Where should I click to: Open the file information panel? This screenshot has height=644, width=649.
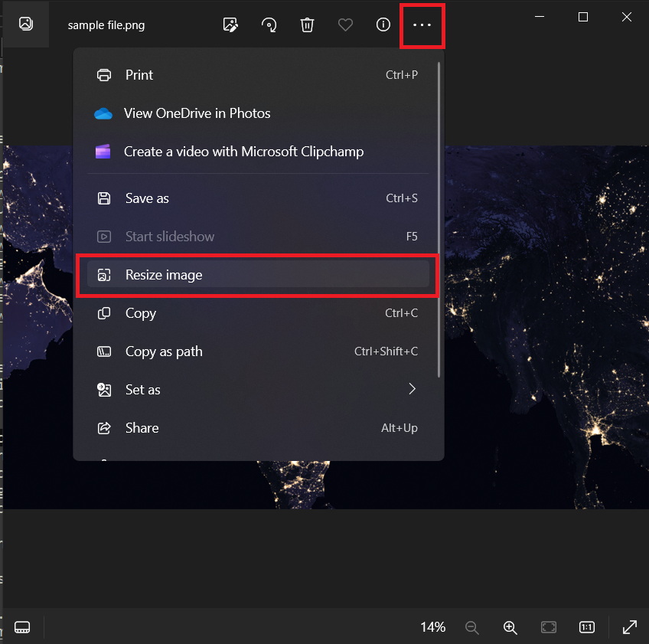(x=383, y=25)
